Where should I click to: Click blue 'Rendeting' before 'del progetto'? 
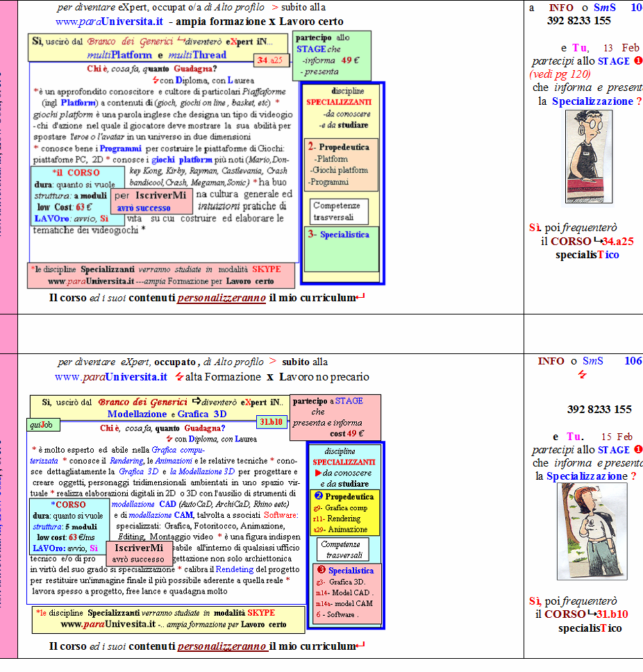point(235,569)
